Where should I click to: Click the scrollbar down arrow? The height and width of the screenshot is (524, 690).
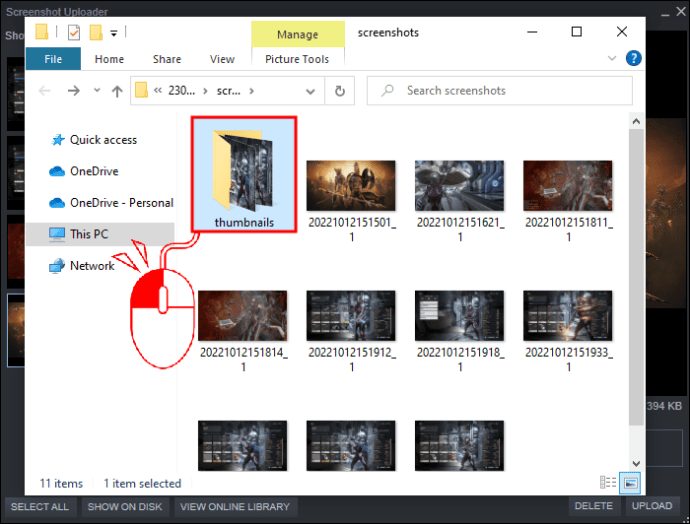coord(636,463)
